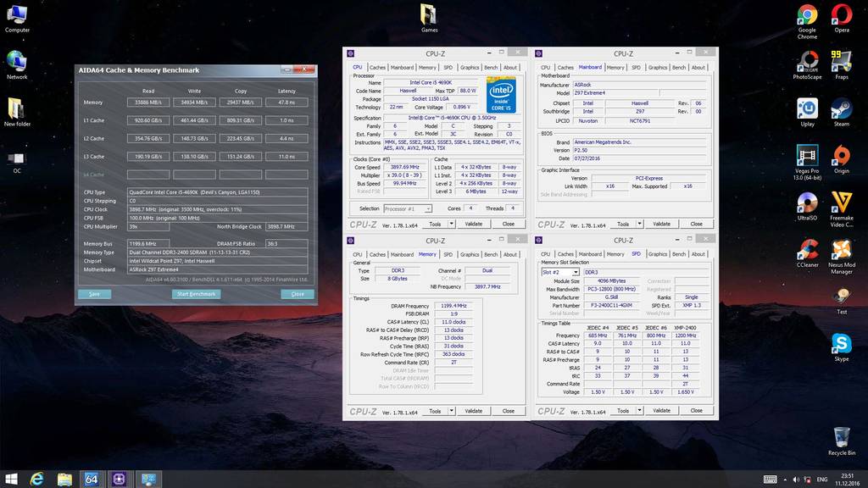Select the Origin desktop icon
This screenshot has height=488, width=868.
click(842, 159)
